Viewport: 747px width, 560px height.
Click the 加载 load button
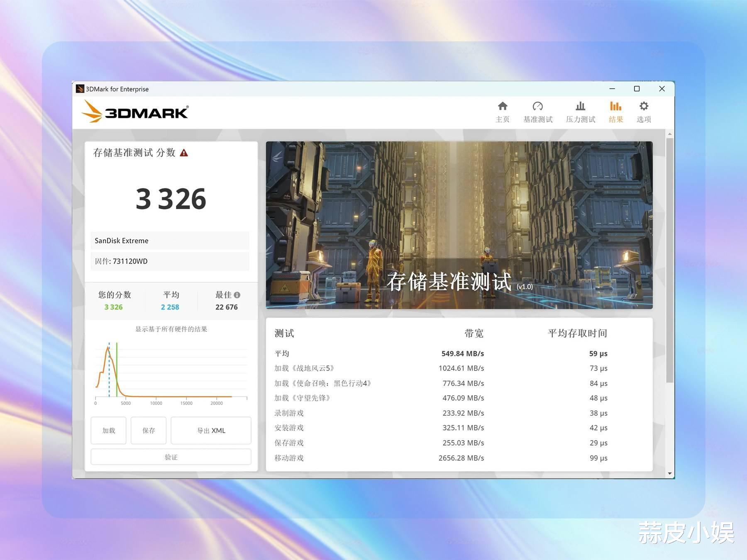click(108, 431)
